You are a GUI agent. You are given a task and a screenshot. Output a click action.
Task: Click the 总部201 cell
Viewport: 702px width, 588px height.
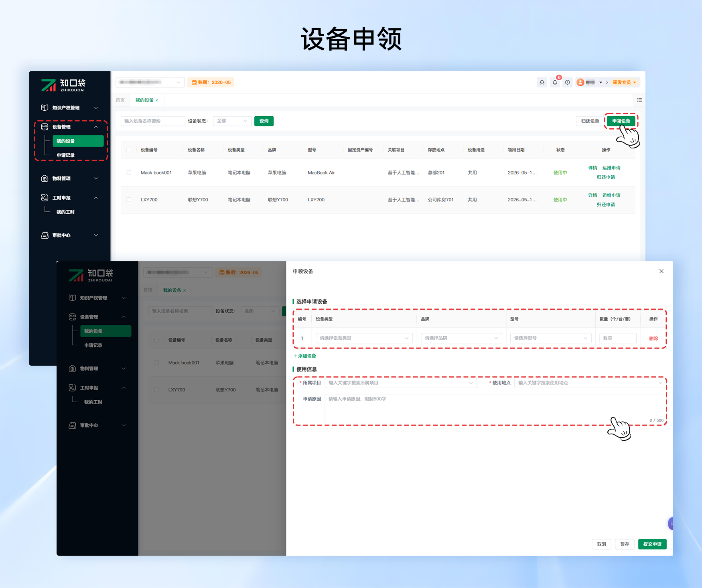[436, 173]
